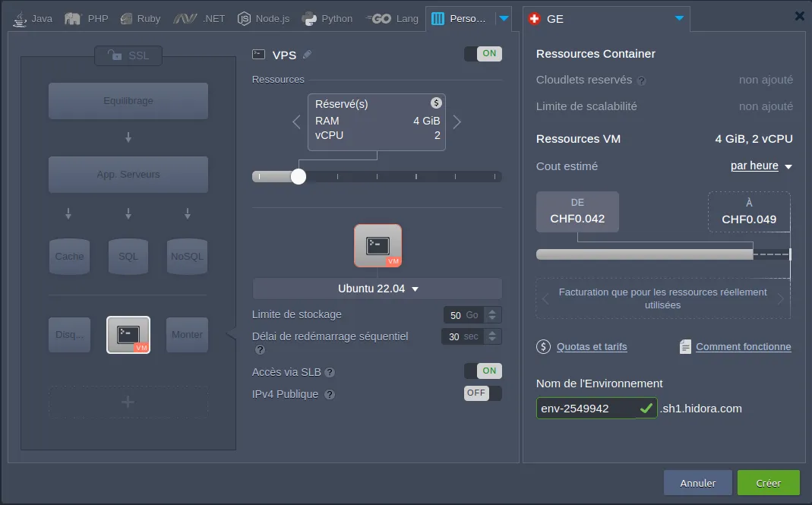The image size is (812, 505).
Task: Click the SQL database node
Action: 128,256
